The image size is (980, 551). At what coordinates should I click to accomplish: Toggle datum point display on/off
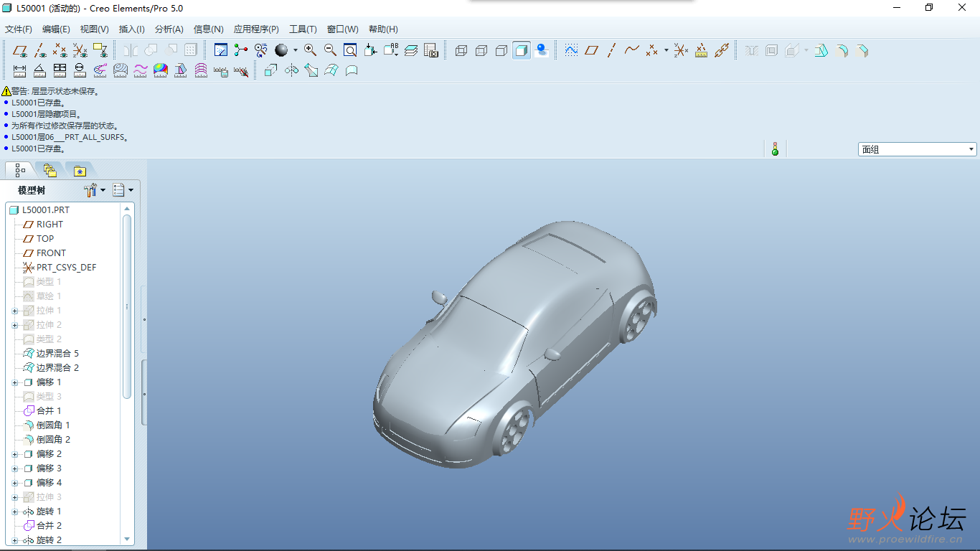(x=60, y=50)
